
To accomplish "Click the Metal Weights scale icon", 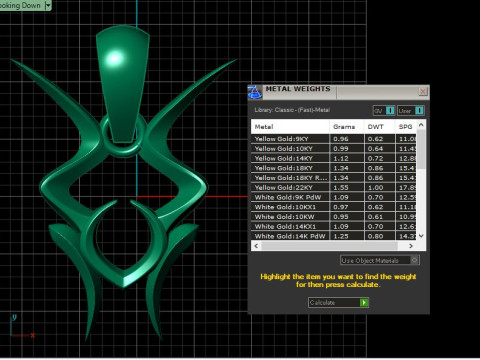I will 255,92.
